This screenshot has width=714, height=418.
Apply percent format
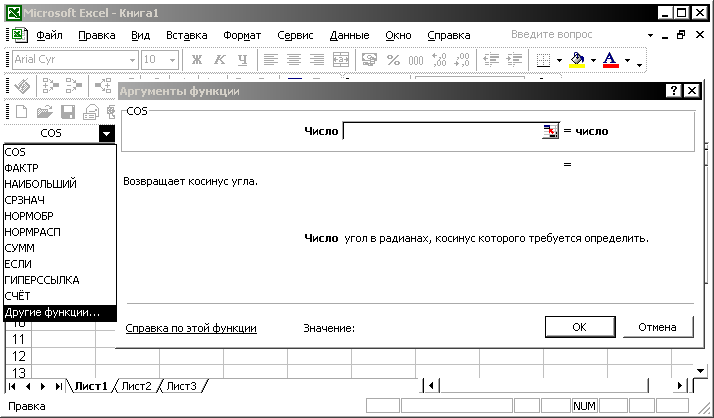click(393, 60)
